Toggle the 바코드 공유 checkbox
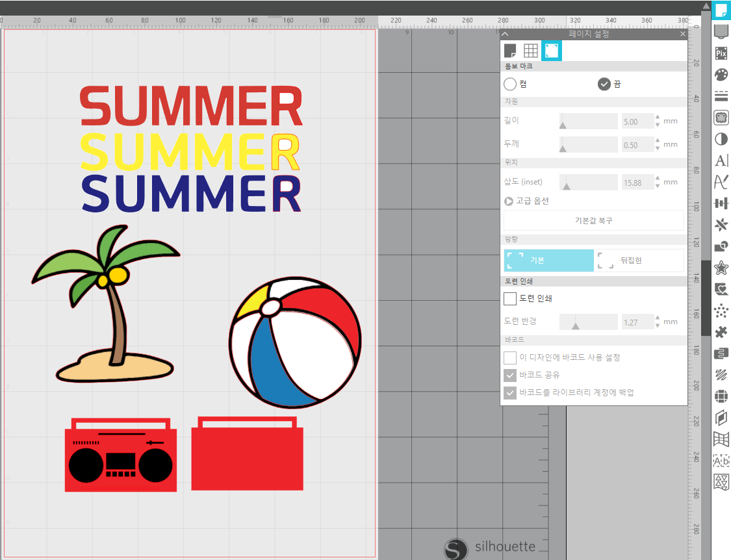731x560 pixels. click(x=510, y=375)
